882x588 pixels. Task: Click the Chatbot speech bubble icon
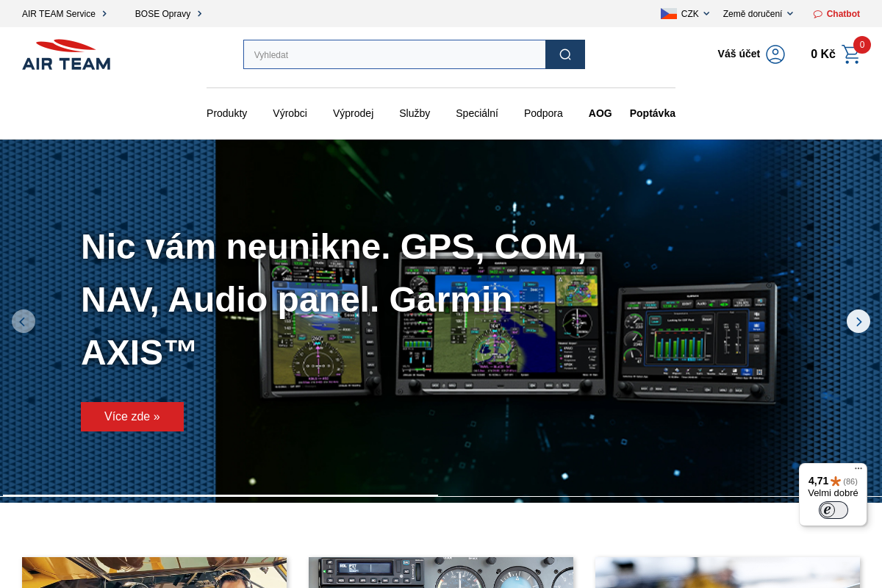pos(818,14)
